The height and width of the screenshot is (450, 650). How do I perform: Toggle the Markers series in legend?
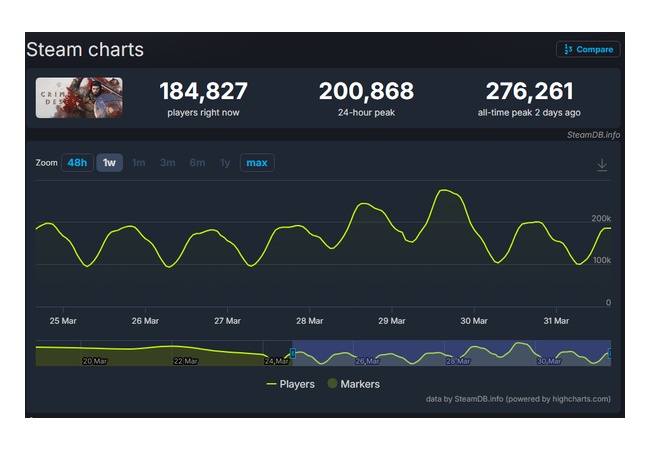coord(354,384)
